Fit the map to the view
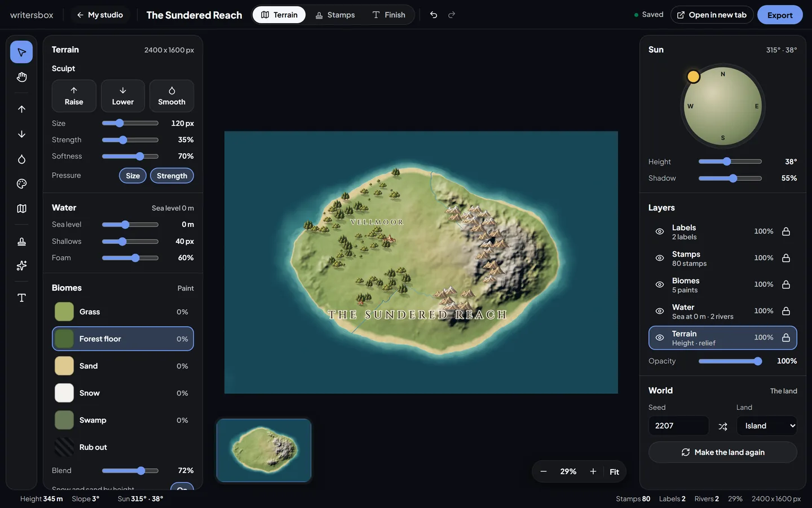Screen dimensions: 812x508 614,472
